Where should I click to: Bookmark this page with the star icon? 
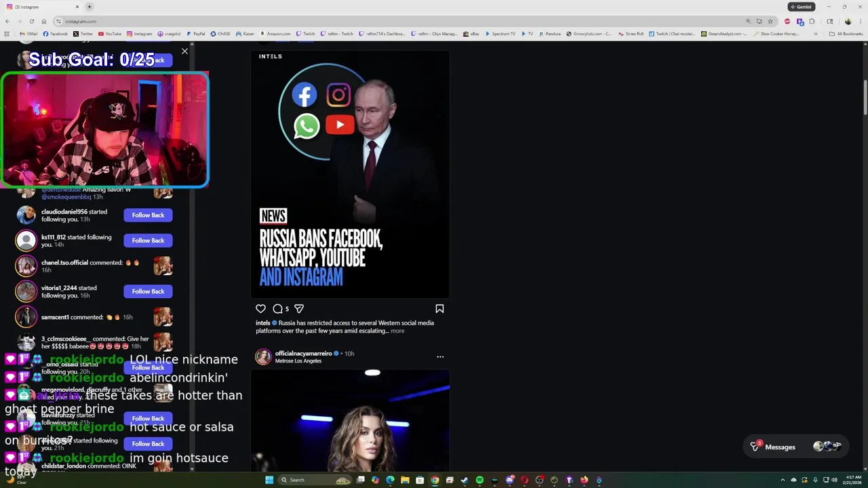(770, 21)
